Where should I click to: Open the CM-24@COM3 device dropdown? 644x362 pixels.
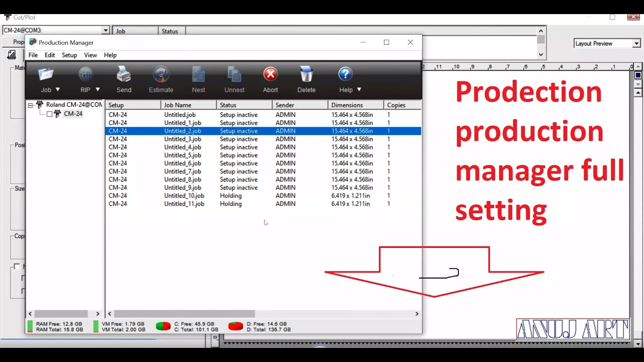pos(106,31)
